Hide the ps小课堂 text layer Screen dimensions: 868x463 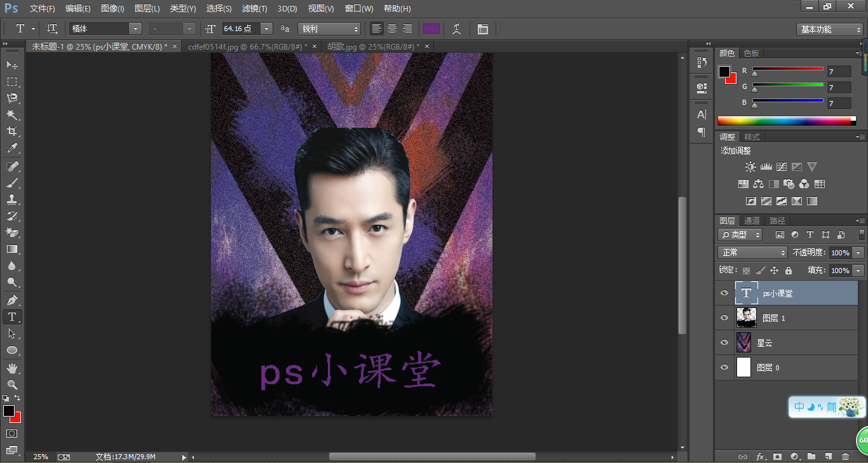pyautogui.click(x=724, y=293)
